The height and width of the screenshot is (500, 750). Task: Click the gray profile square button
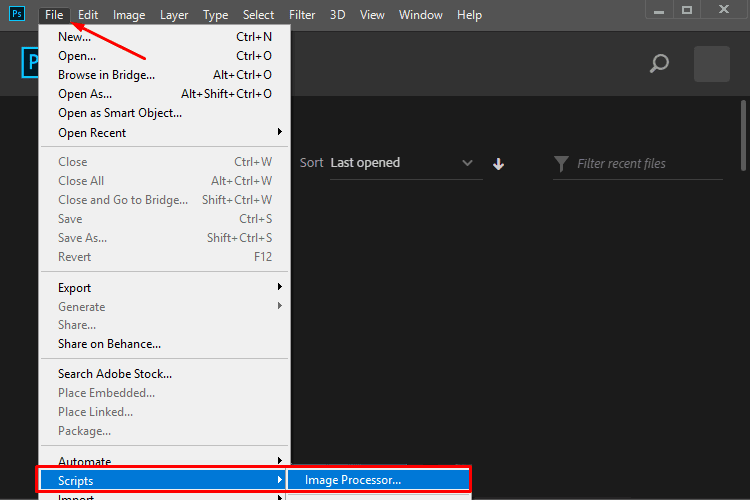click(x=712, y=64)
